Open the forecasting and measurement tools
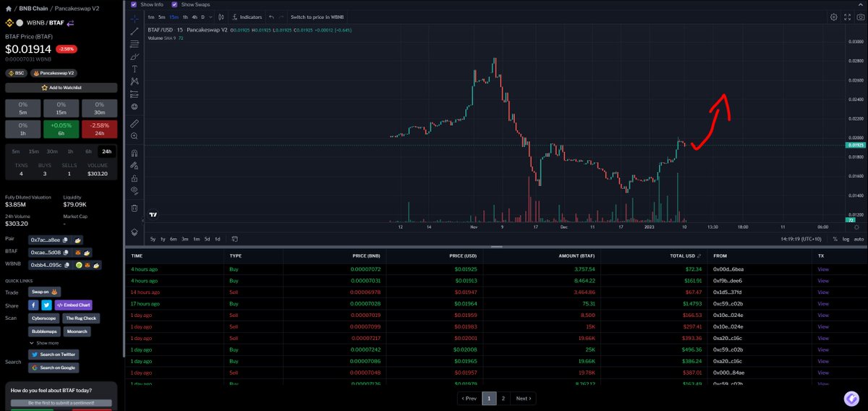 pos(135,94)
